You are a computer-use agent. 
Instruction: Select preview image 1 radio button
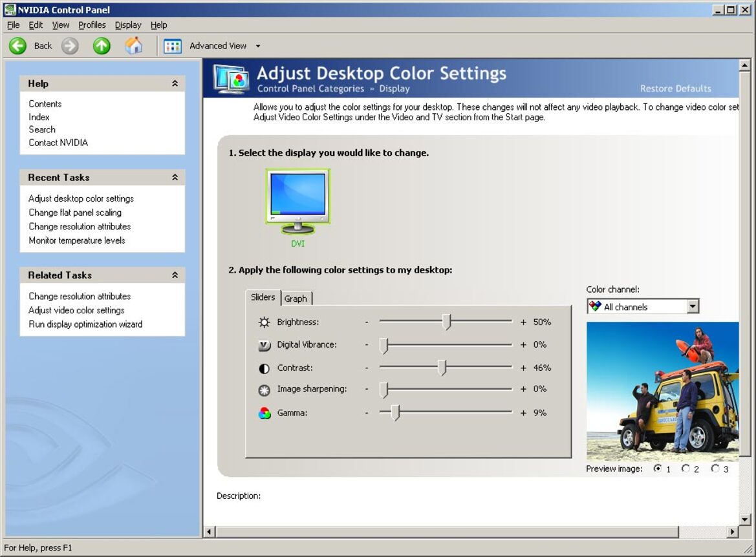click(658, 468)
